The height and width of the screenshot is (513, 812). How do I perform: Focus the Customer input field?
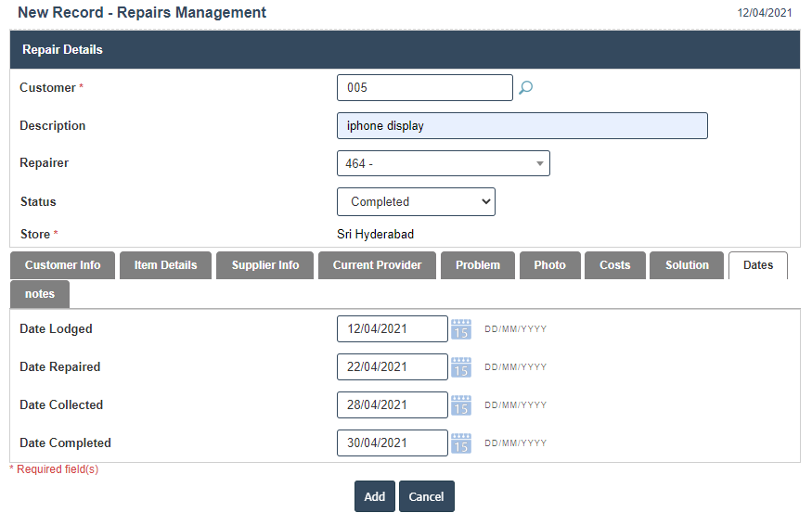[x=424, y=88]
